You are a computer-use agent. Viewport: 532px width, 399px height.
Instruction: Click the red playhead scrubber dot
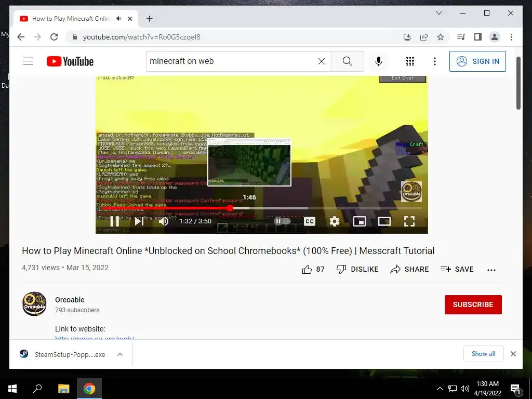[x=230, y=208]
